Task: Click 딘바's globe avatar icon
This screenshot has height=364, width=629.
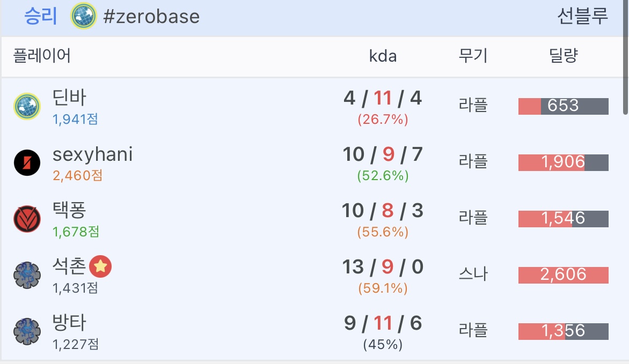Action: [27, 106]
